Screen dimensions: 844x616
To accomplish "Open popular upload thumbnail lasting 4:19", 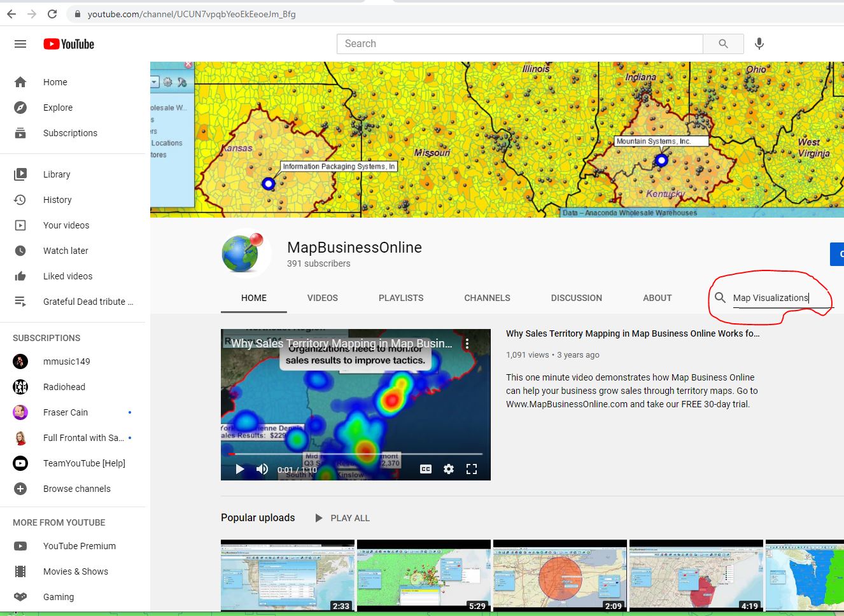I will pos(696,576).
